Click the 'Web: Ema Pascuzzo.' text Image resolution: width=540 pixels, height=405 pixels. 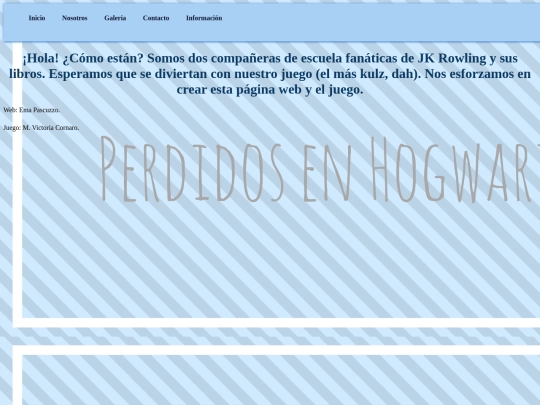tap(32, 110)
